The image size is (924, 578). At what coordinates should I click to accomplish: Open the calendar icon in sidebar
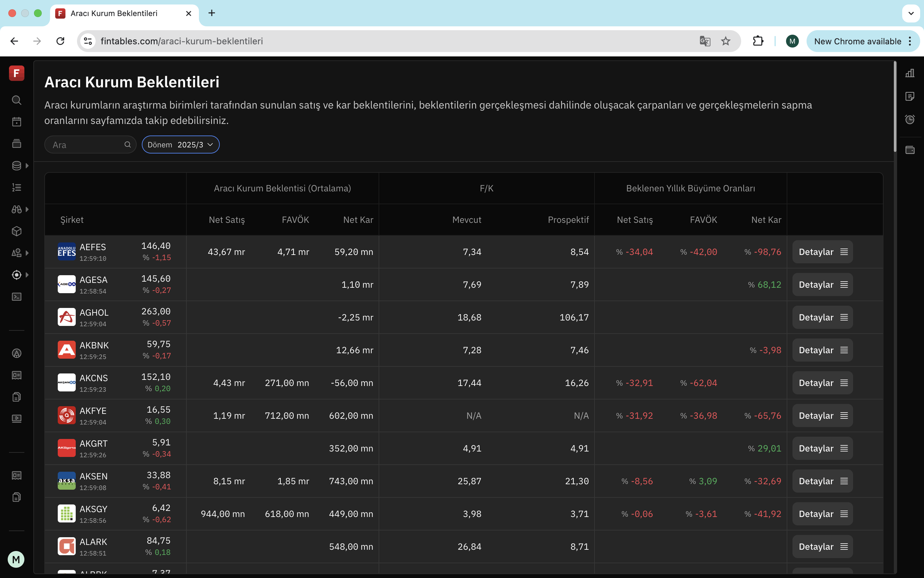pos(16,122)
